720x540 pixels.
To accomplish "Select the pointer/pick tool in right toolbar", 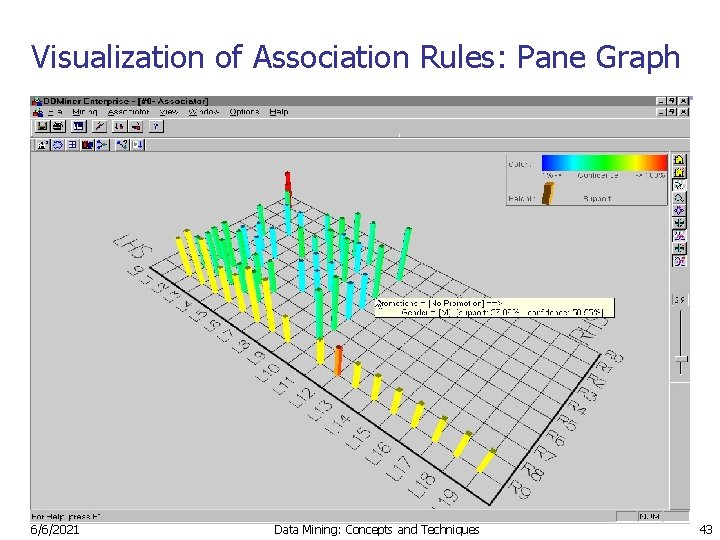I will point(679,185).
